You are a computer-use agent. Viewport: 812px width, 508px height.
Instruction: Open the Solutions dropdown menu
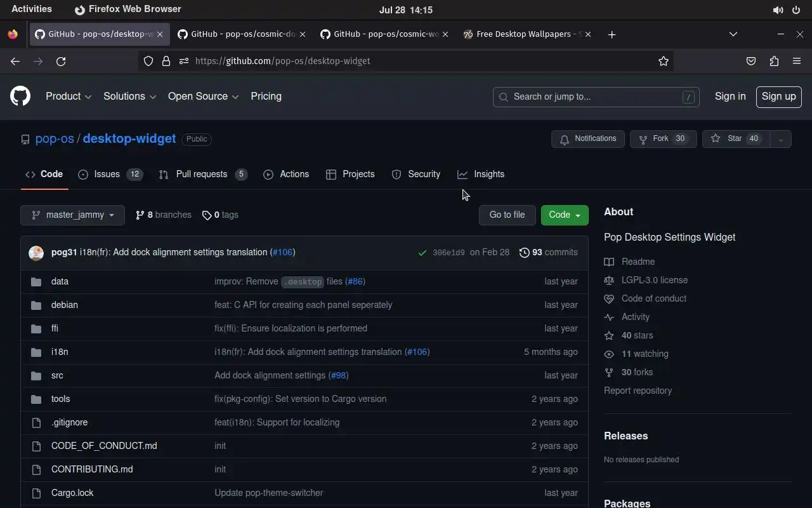(129, 97)
